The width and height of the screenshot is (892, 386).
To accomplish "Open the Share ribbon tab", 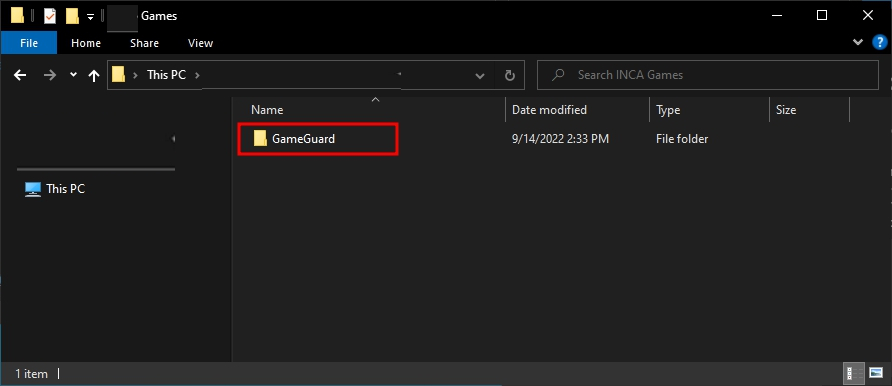I will tap(144, 43).
